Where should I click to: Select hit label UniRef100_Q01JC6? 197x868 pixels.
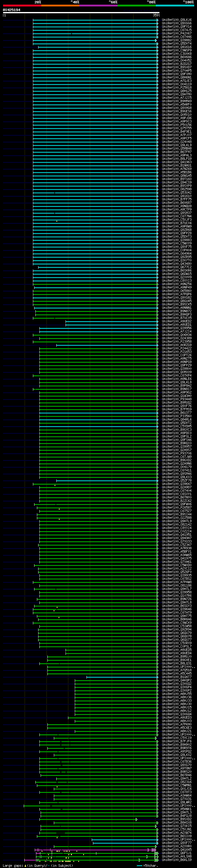point(177,789)
